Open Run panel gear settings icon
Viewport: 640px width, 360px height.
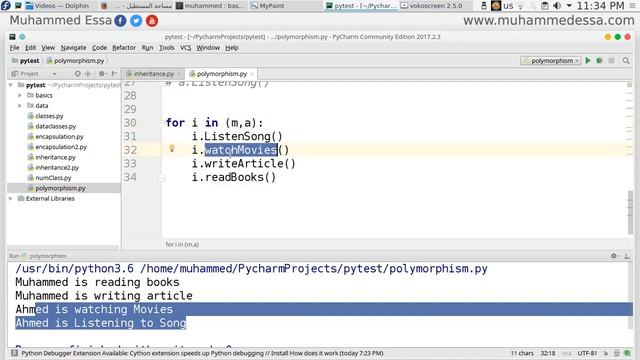tap(614, 256)
